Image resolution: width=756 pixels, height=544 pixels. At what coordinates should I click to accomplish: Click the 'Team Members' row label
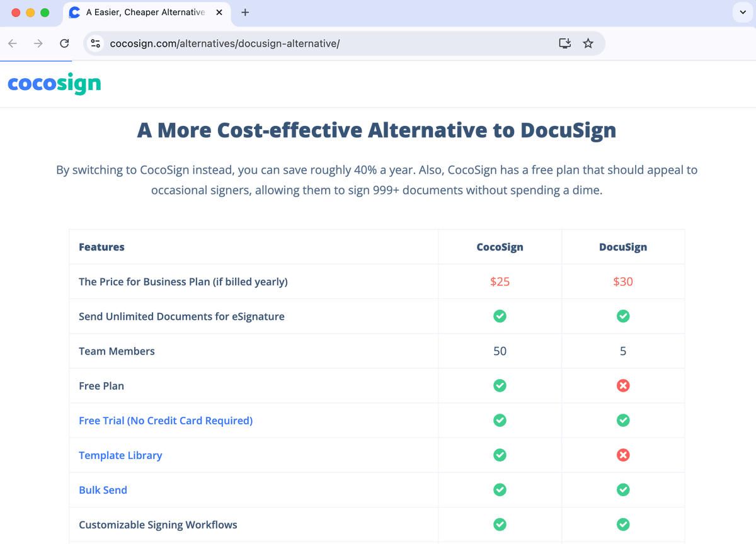[x=117, y=351]
